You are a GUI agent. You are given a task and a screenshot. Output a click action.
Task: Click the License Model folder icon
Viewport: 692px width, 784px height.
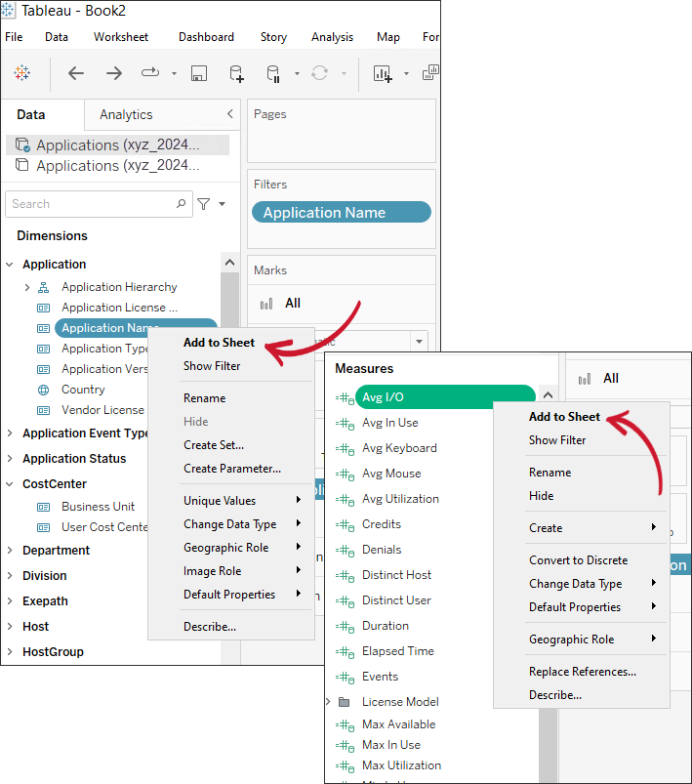pos(344,702)
